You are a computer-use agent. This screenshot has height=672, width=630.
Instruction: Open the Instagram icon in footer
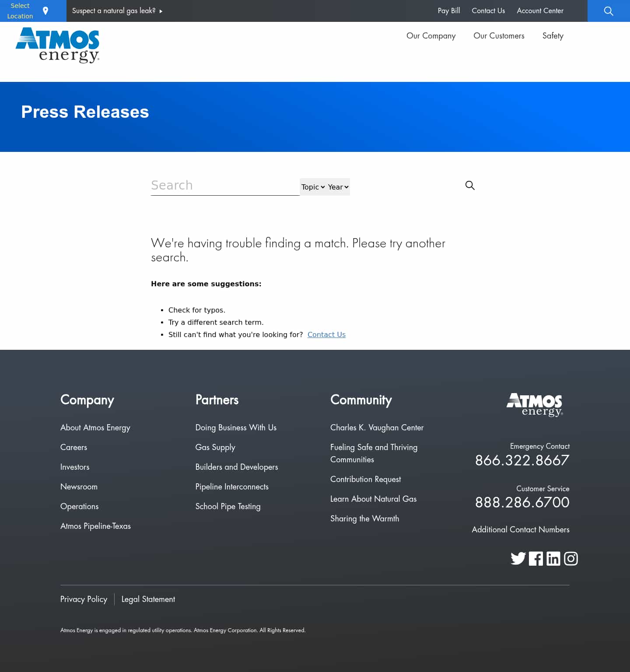pyautogui.click(x=571, y=559)
